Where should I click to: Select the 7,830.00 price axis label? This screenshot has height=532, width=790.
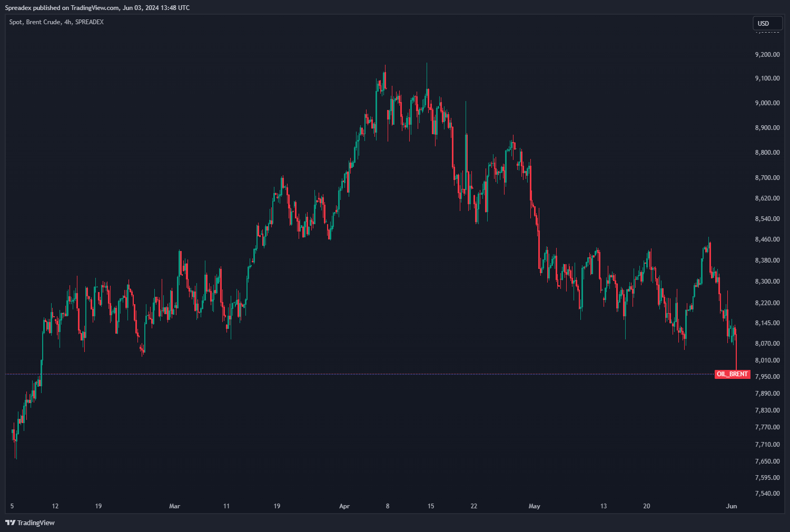coord(767,410)
